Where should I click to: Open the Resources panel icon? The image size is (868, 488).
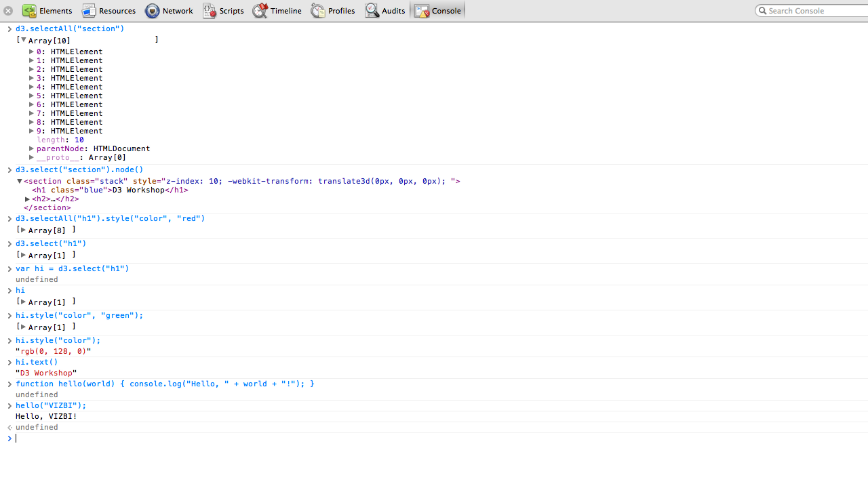89,11
